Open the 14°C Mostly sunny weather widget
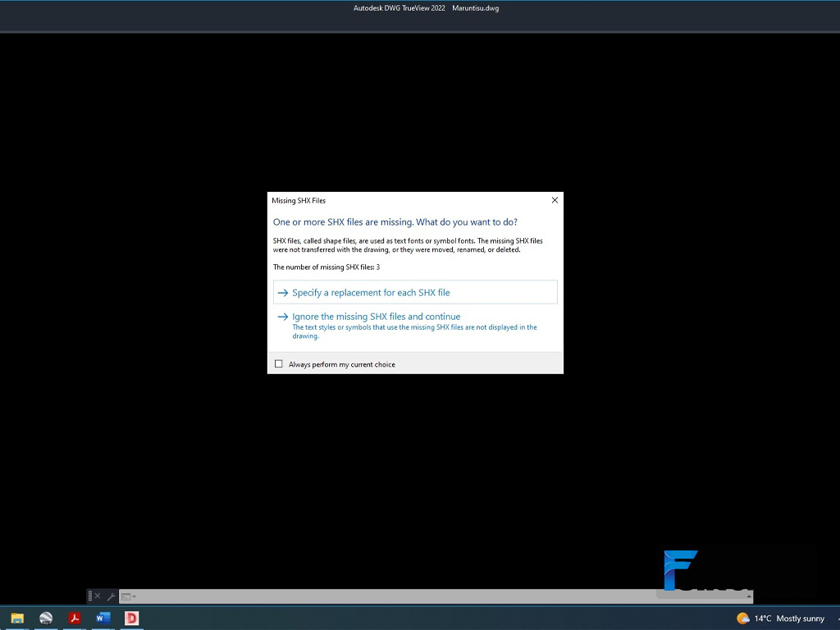The height and width of the screenshot is (630, 840). (x=781, y=619)
